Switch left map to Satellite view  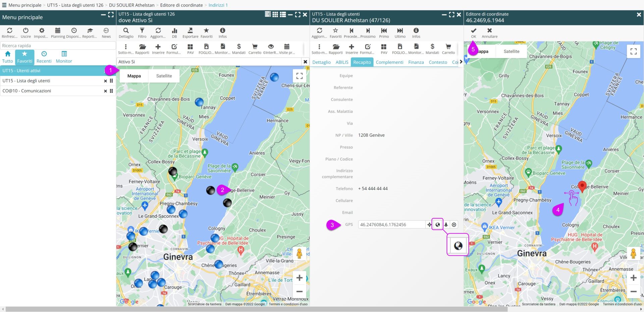[164, 76]
